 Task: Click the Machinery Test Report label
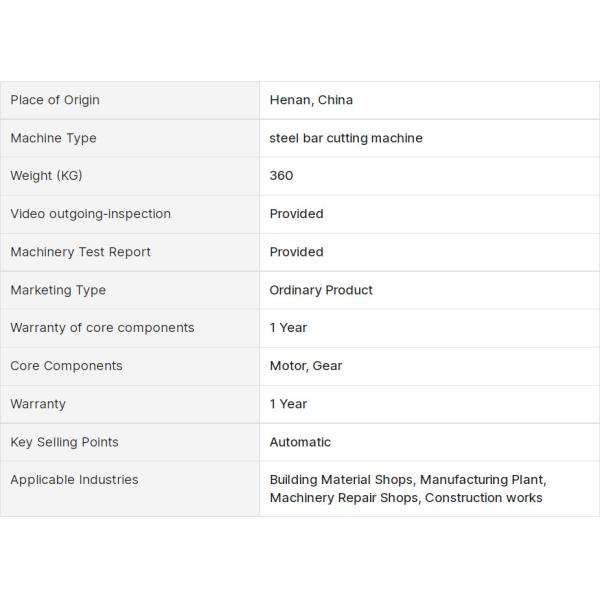pos(80,252)
